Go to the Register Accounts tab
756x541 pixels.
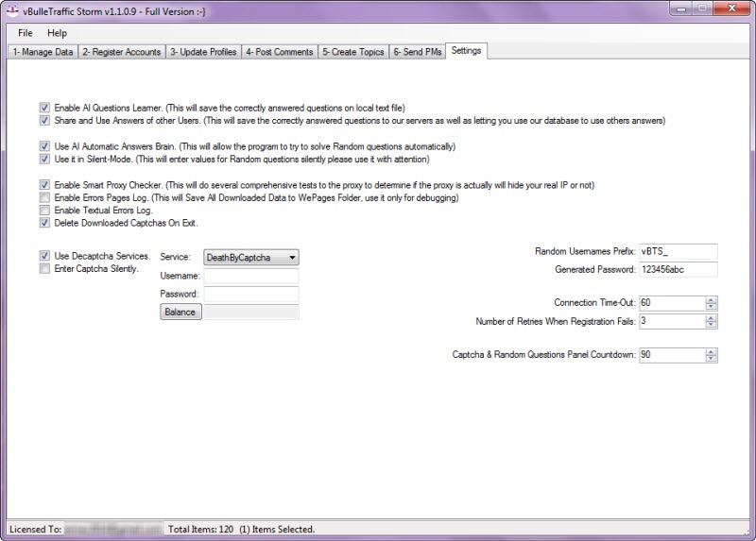point(121,52)
